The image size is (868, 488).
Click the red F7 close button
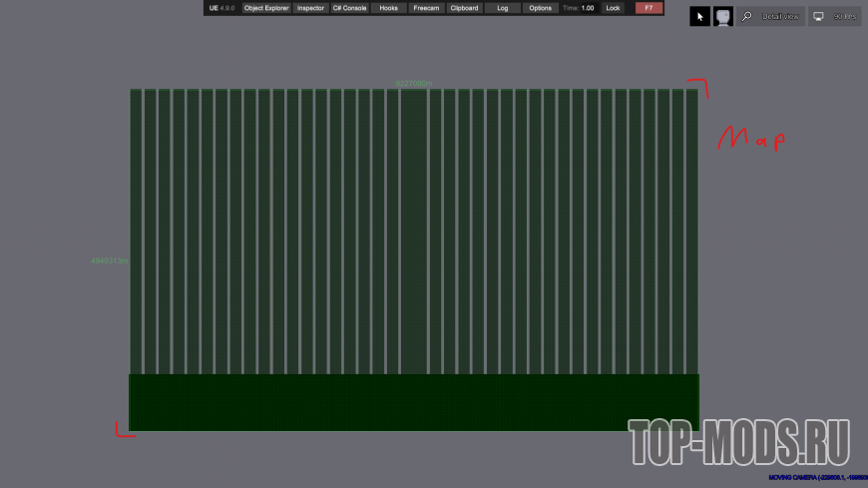(x=649, y=8)
